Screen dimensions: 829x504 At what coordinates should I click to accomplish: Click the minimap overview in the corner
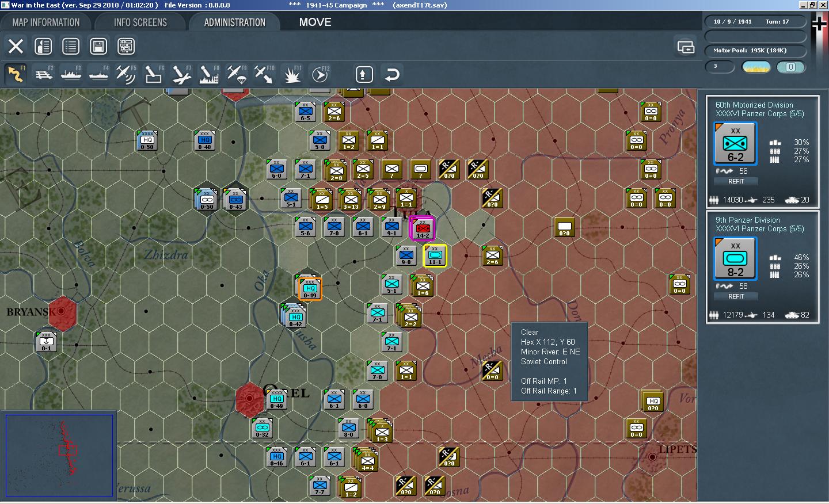click(x=59, y=455)
